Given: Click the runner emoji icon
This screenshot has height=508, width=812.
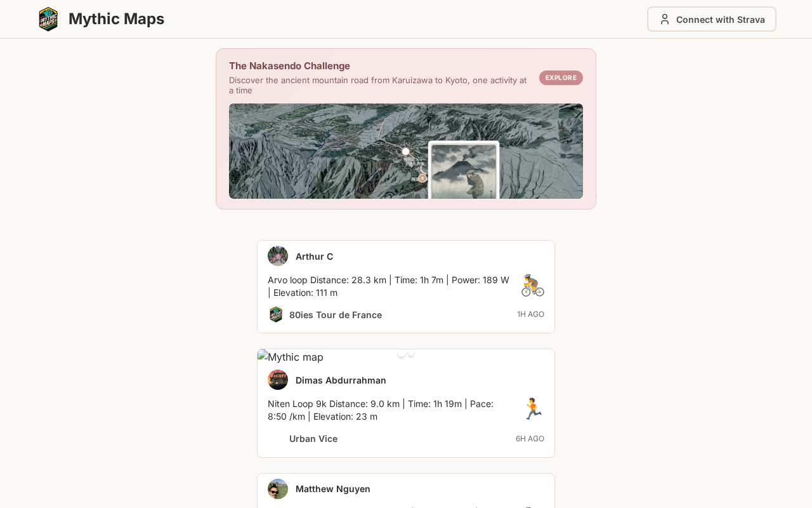Looking at the screenshot, I should [x=532, y=409].
